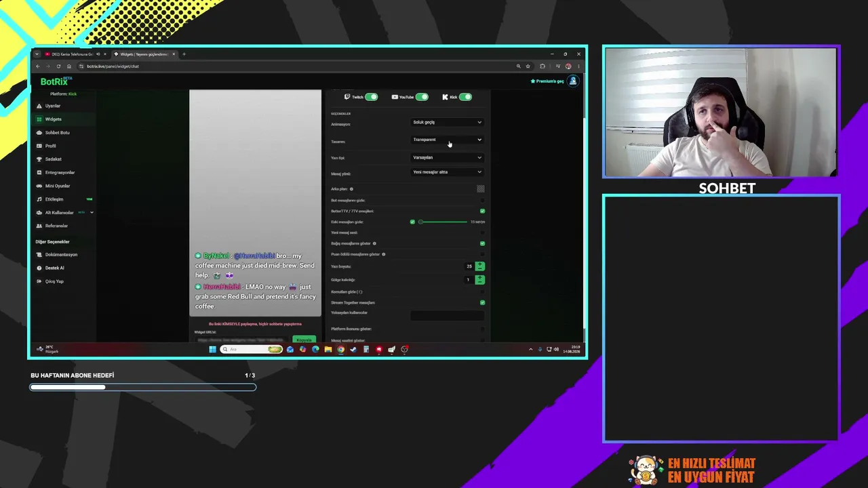Select Sadakat label in the sidebar menu
Screen dimensions: 868x488
click(x=54, y=159)
